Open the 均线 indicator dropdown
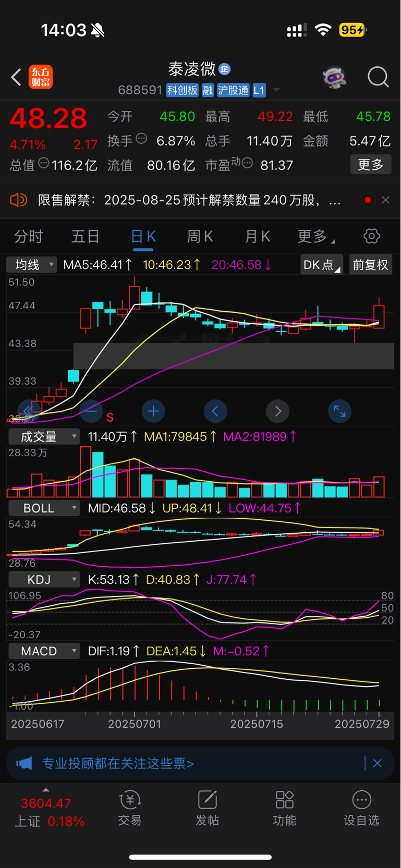The height and width of the screenshot is (868, 401). [31, 265]
